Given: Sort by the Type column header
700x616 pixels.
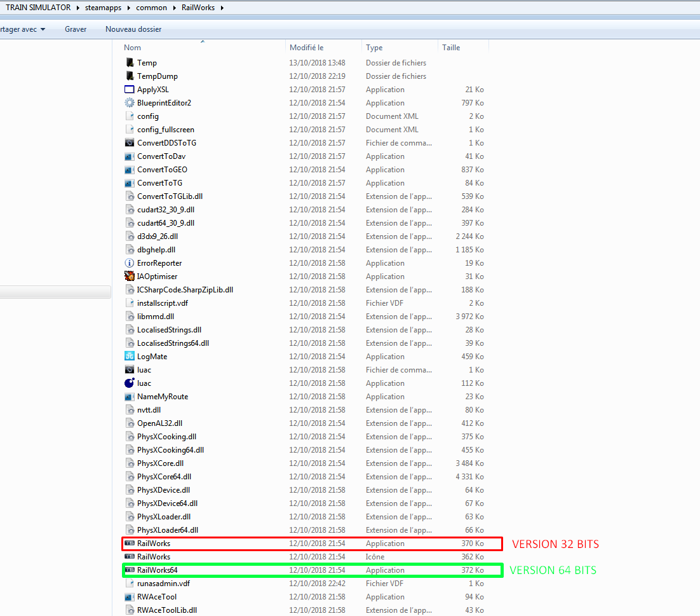Looking at the screenshot, I should (374, 47).
